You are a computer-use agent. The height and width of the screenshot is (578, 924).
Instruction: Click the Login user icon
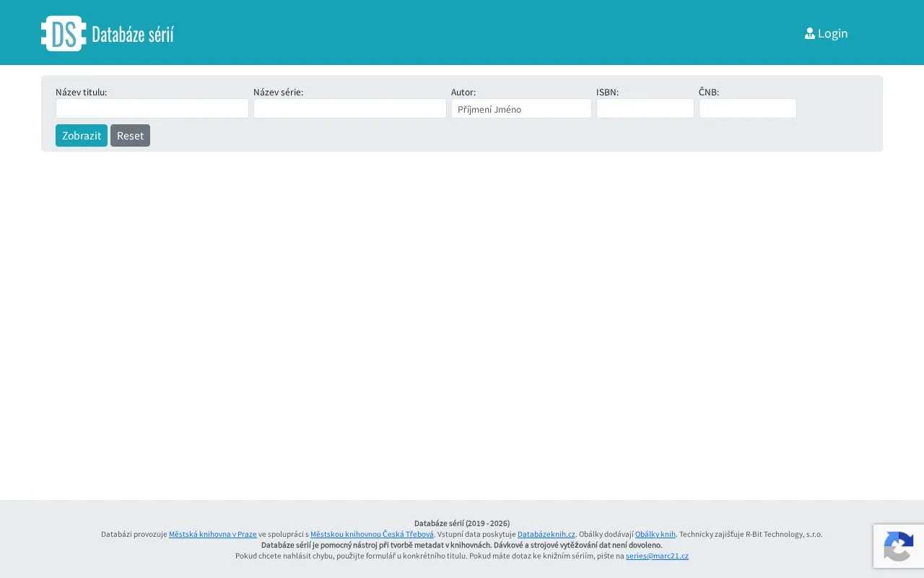pyautogui.click(x=810, y=33)
